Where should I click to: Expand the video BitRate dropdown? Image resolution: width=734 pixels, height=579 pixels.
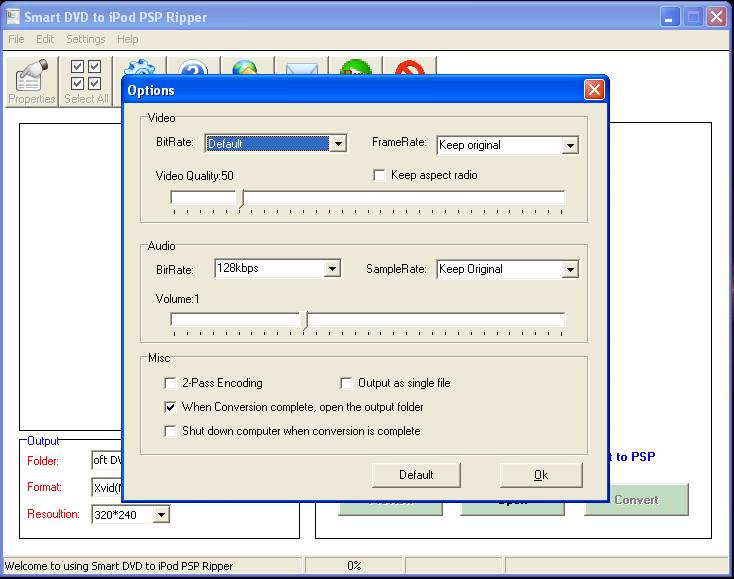coord(338,143)
